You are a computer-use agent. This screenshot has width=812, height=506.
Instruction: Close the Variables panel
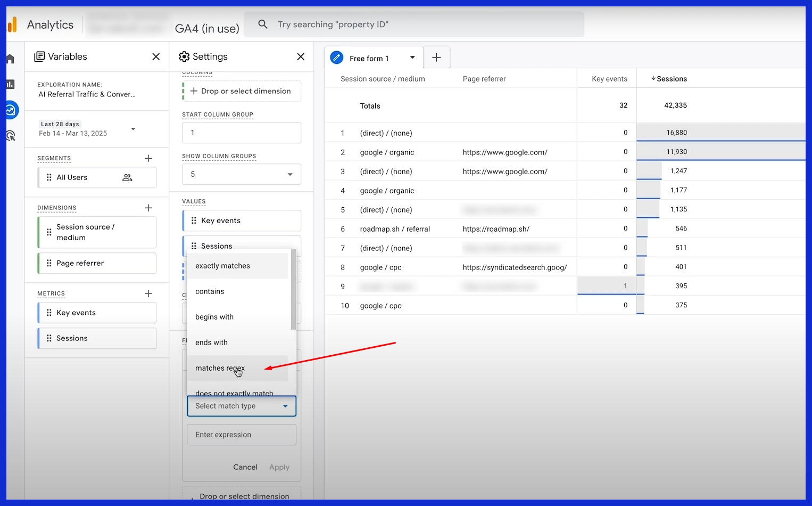pyautogui.click(x=156, y=56)
